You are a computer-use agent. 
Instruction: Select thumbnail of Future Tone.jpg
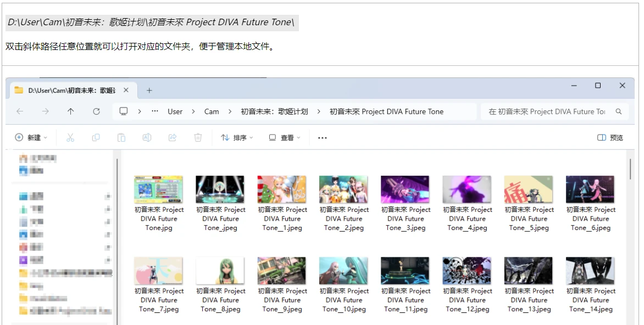point(159,189)
